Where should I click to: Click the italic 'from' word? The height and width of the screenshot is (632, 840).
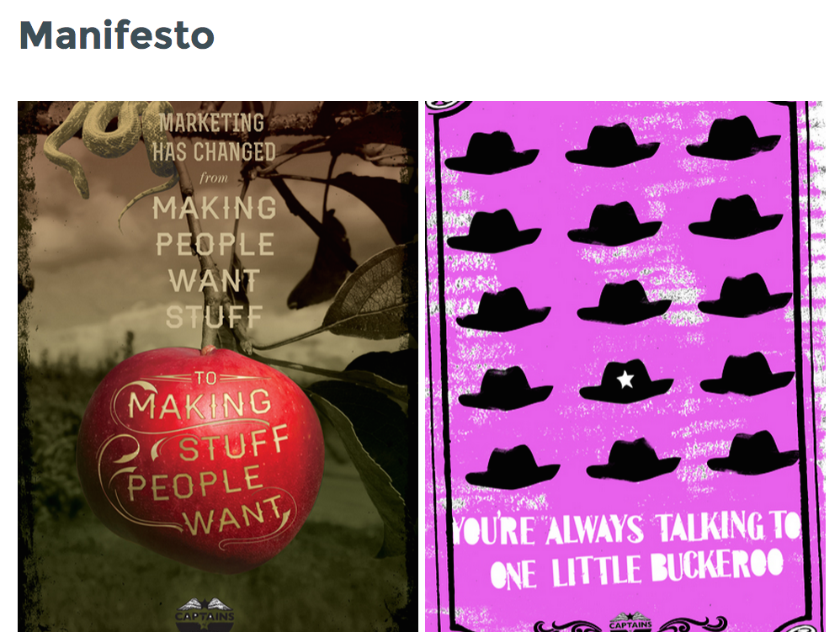point(214,178)
